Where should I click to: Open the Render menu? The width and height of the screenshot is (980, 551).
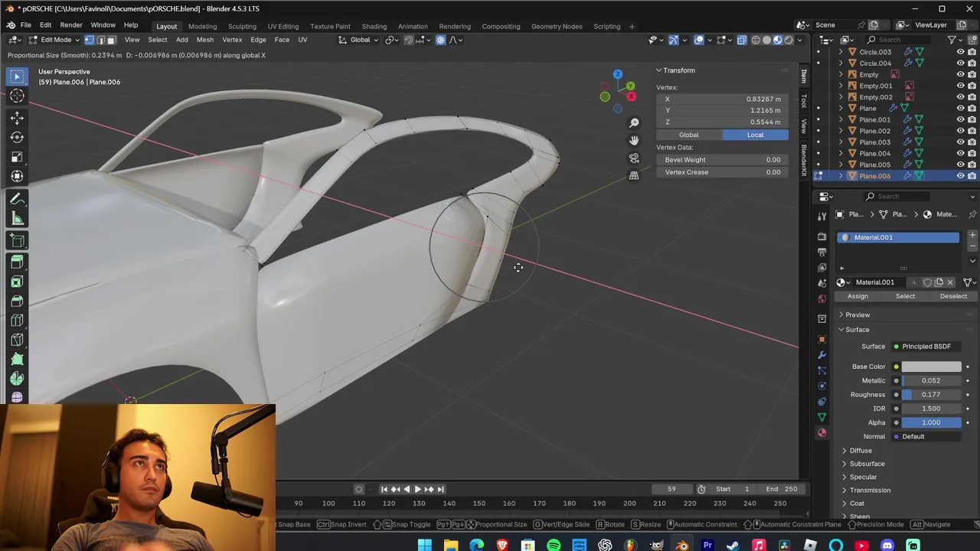pos(71,25)
